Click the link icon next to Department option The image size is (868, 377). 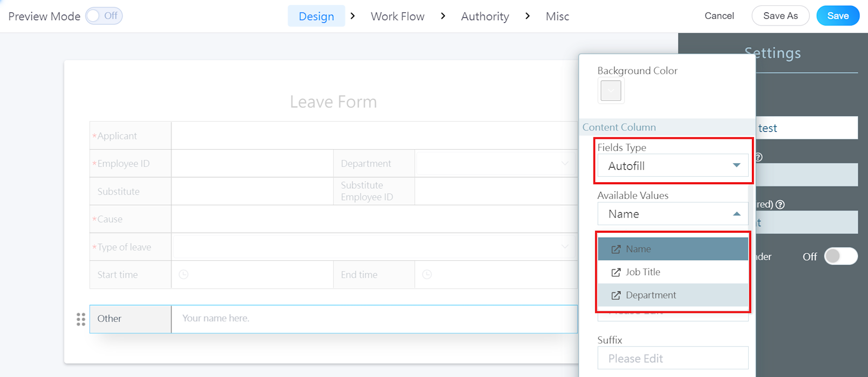point(616,295)
